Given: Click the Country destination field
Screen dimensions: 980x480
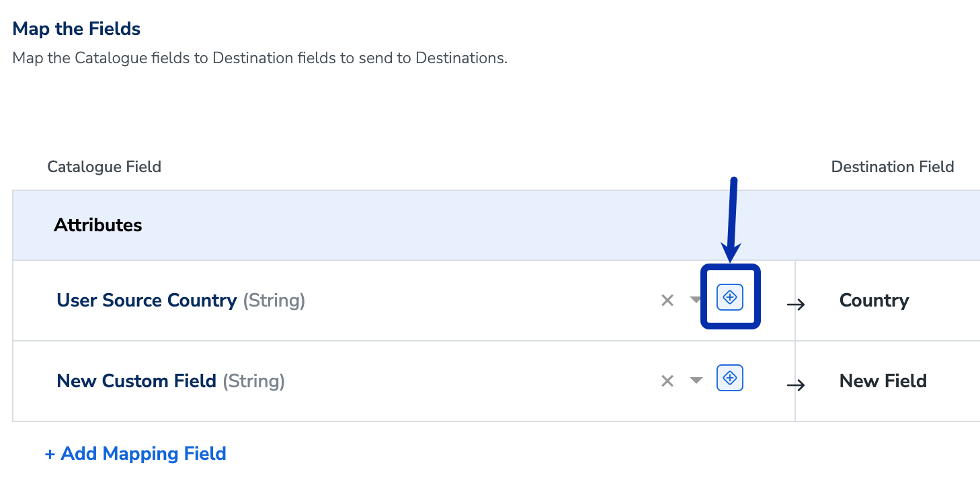Looking at the screenshot, I should pos(874,301).
